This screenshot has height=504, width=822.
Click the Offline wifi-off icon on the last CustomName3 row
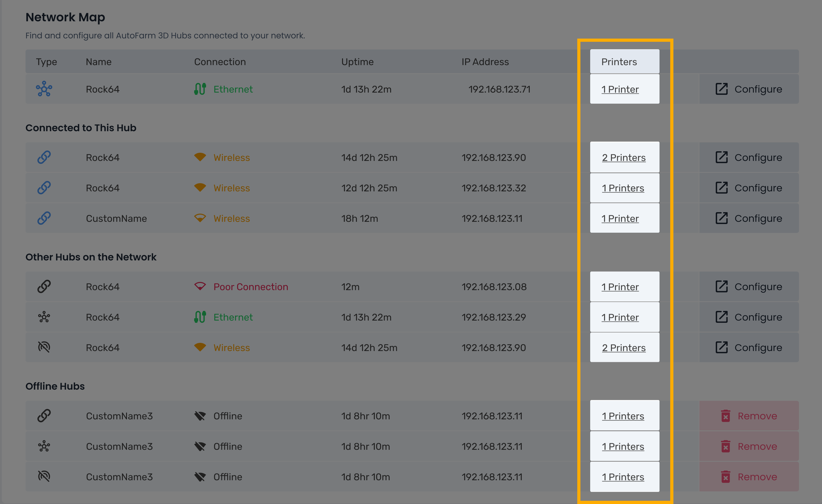click(200, 477)
